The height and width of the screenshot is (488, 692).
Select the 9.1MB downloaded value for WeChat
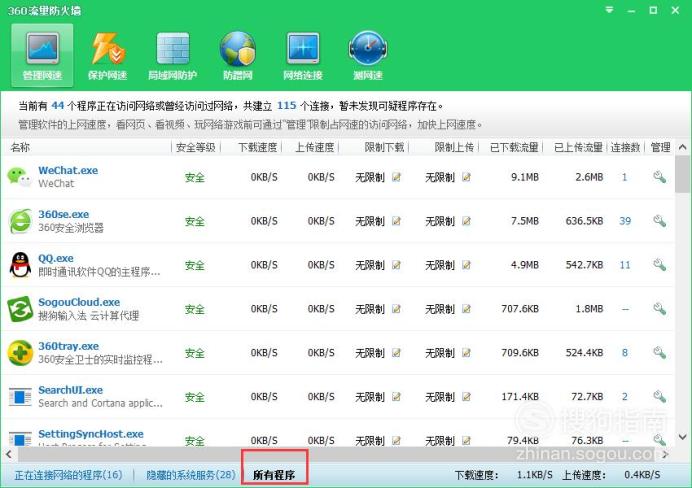pos(525,177)
